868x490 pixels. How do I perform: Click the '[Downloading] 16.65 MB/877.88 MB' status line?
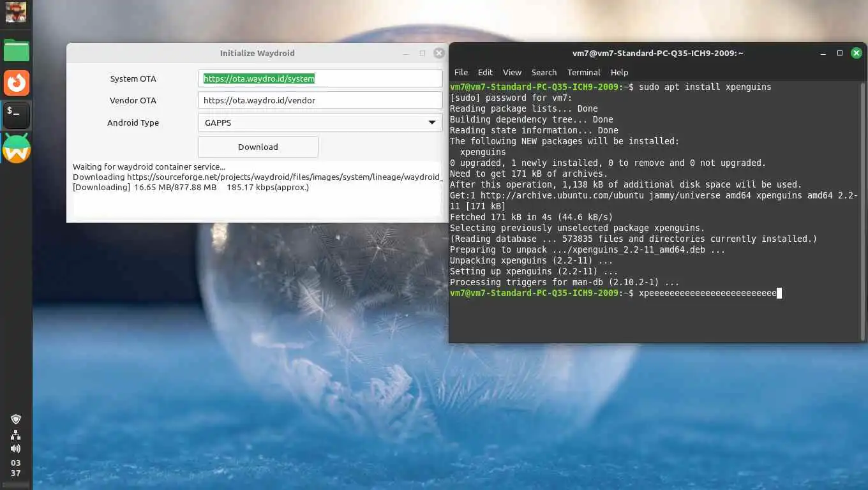[x=191, y=187]
